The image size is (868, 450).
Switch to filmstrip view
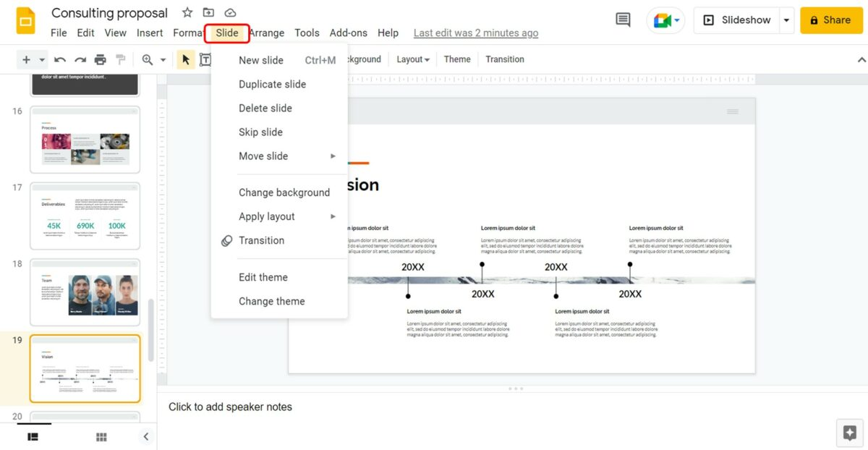pos(33,436)
